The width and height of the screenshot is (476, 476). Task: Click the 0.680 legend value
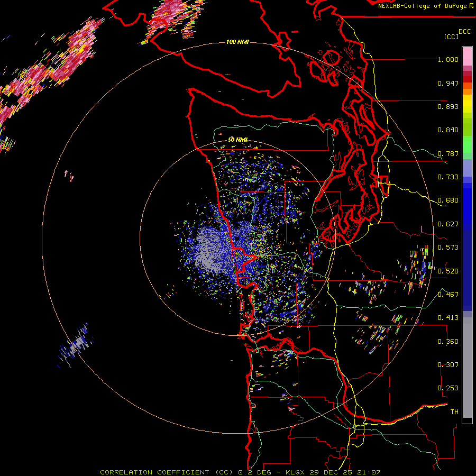click(448, 200)
